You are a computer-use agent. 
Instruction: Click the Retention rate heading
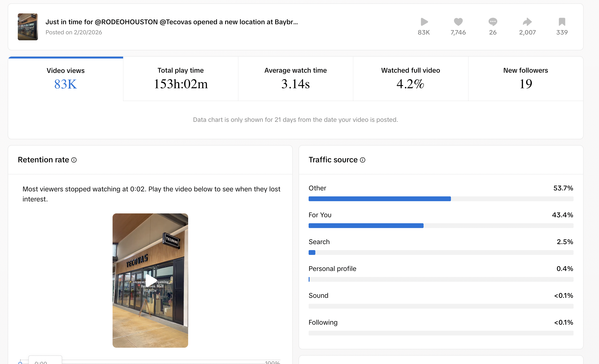pos(43,160)
